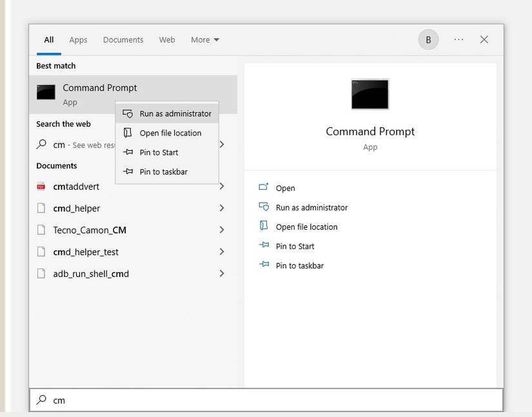Image resolution: width=532 pixels, height=417 pixels.
Task: Select Pin to Start in context menu
Action: pyautogui.click(x=167, y=152)
